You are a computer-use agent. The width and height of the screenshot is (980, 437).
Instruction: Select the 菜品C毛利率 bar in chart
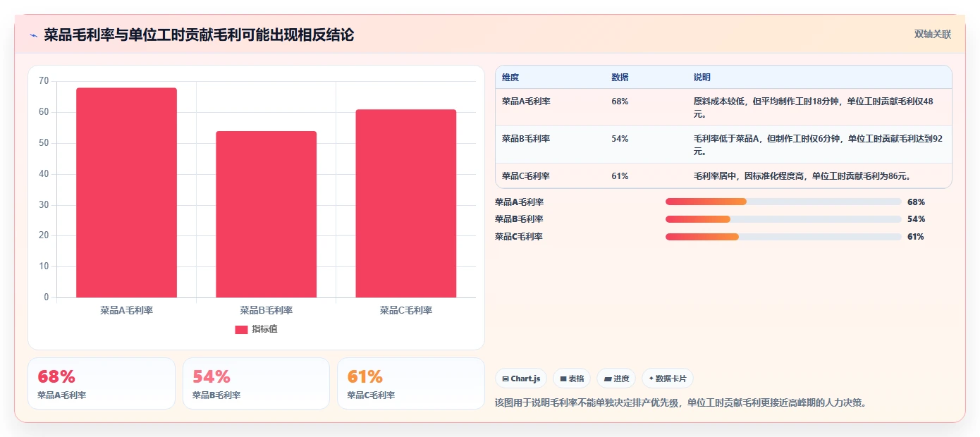click(x=406, y=204)
